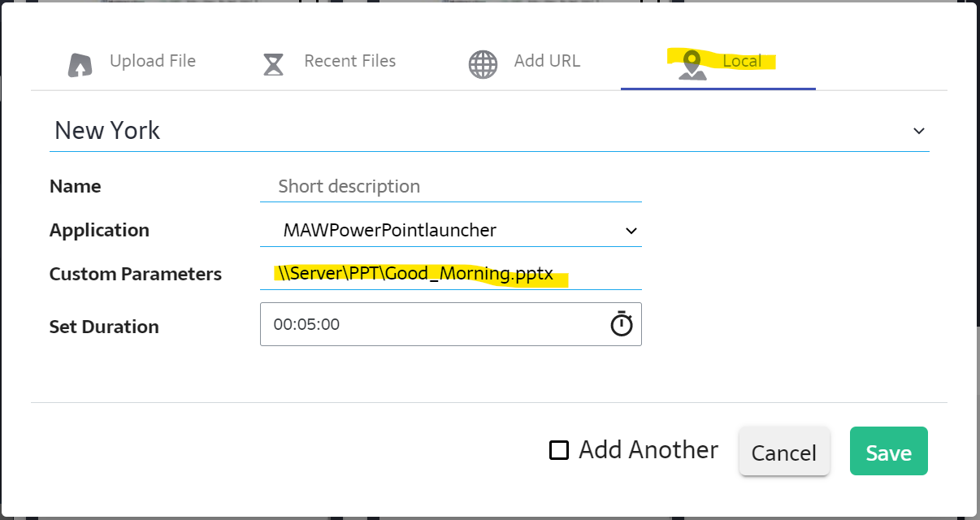Click the Upload File tab icon
980x520 pixels.
tap(80, 64)
